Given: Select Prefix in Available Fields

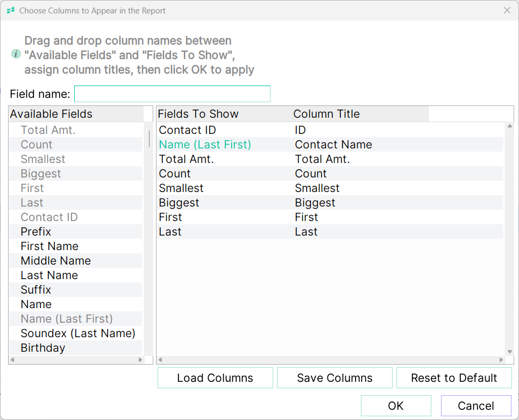Looking at the screenshot, I should point(76,232).
